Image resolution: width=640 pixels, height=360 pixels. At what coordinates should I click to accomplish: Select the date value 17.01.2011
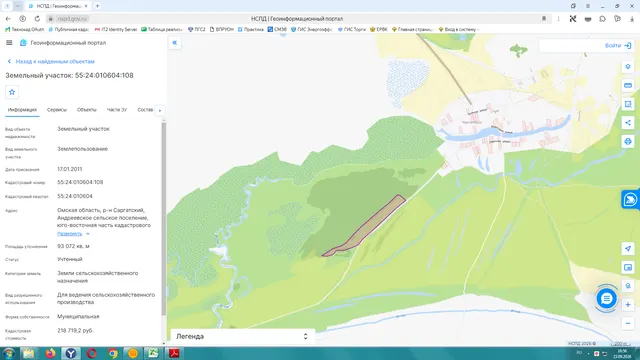coord(69,169)
